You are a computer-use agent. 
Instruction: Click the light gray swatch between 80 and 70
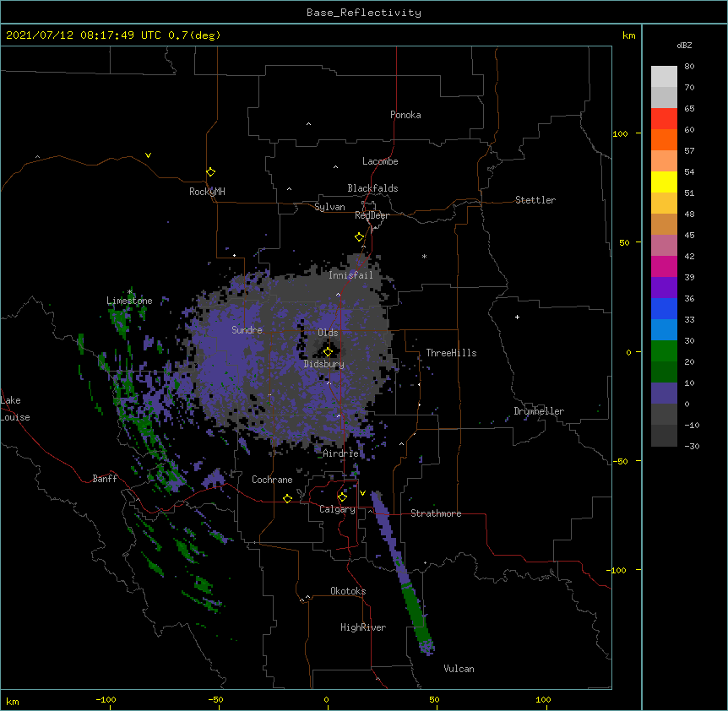click(x=664, y=76)
